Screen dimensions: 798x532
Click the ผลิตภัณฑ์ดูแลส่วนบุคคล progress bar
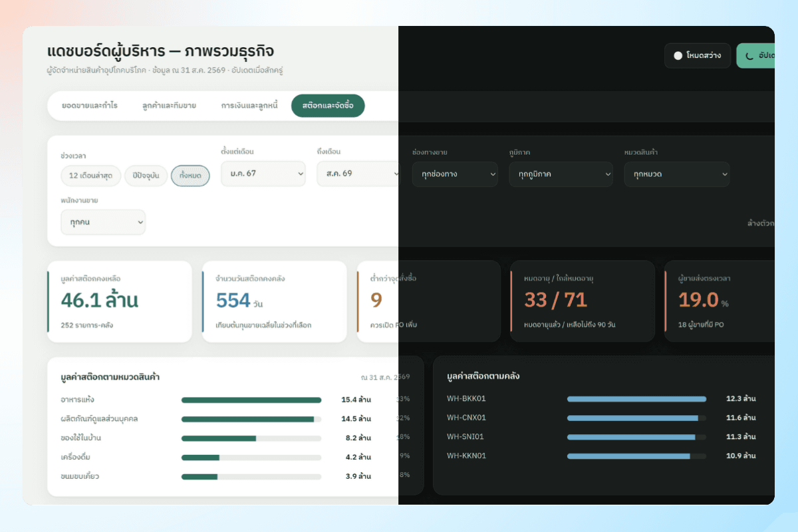(x=251, y=419)
